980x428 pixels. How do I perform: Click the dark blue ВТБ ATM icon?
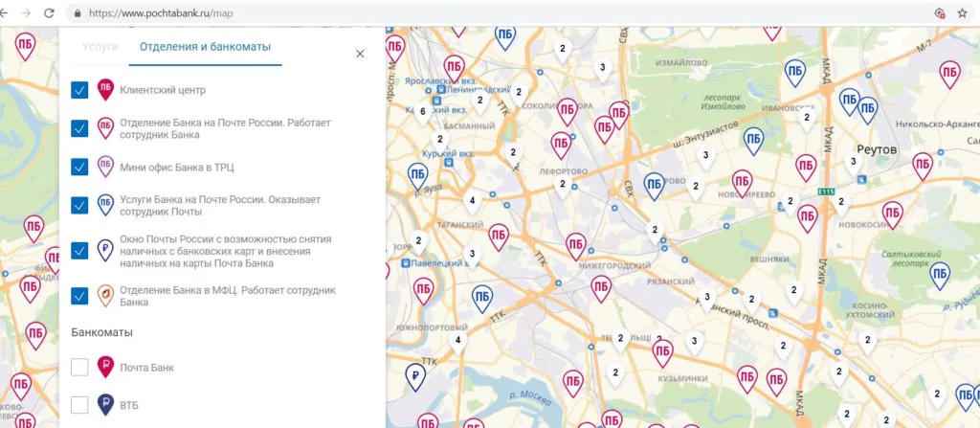(105, 405)
